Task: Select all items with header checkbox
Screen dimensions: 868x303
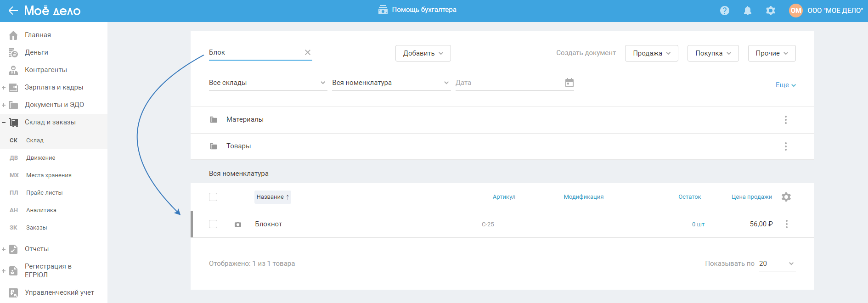Action: point(213,197)
